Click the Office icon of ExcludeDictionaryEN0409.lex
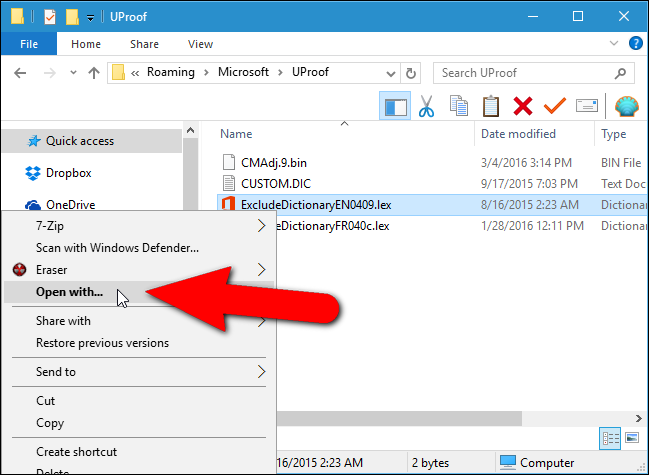This screenshot has height=475, width=649. point(228,204)
